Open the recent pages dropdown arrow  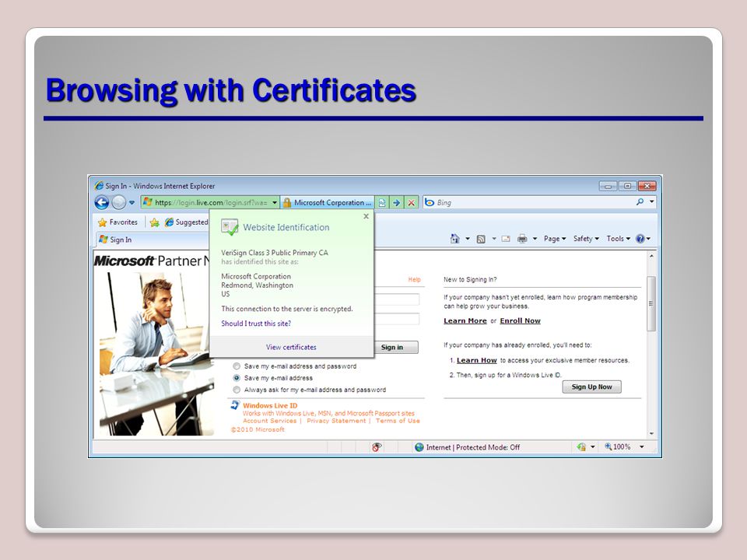point(132,203)
